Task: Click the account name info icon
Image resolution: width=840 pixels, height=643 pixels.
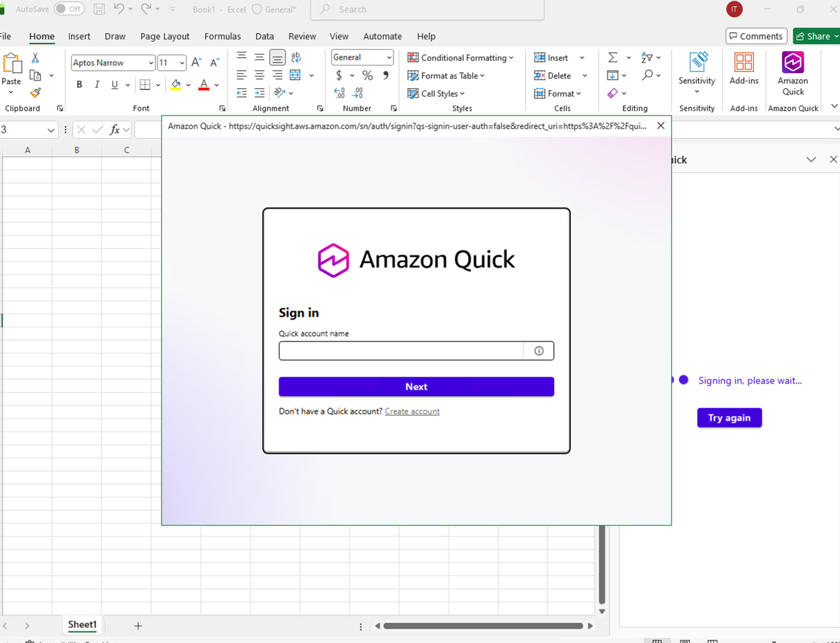Action: pos(539,351)
